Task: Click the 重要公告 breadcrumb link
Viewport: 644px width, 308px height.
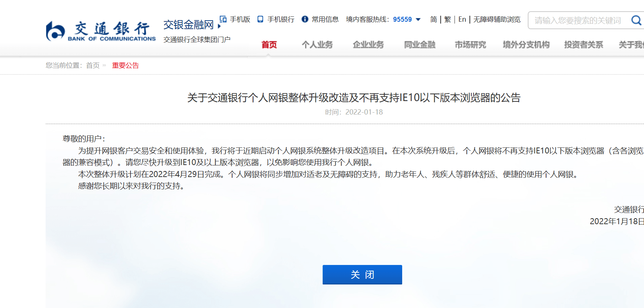Action: pos(126,65)
